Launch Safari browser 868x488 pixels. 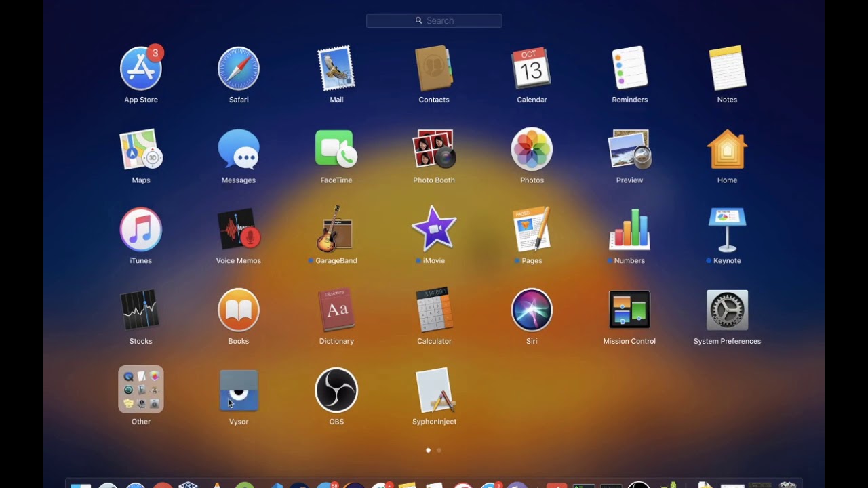pos(239,68)
